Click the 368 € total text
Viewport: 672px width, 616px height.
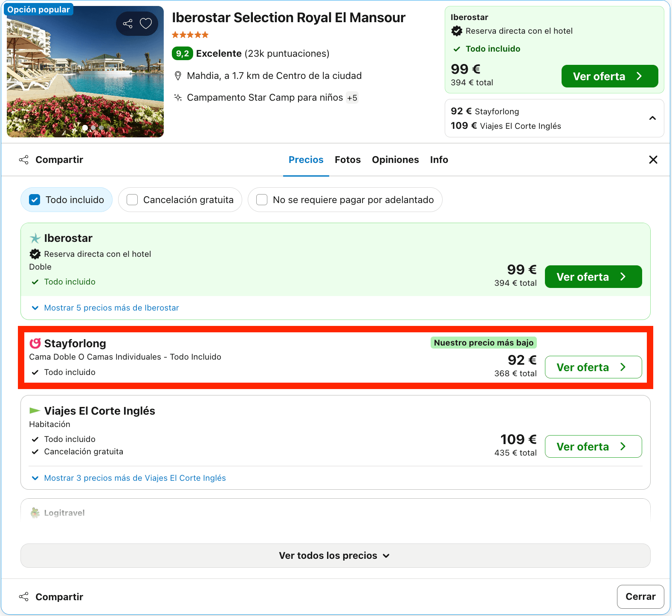tap(516, 374)
